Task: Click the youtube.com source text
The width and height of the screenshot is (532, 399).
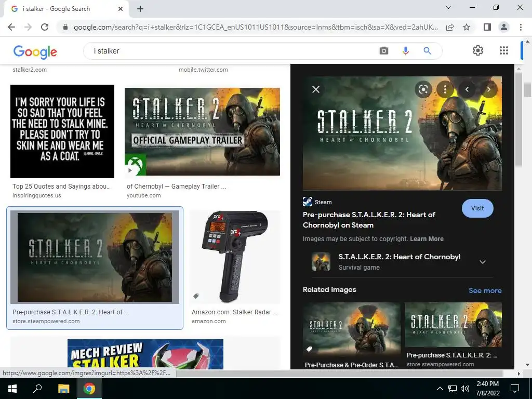Action: pos(143,195)
